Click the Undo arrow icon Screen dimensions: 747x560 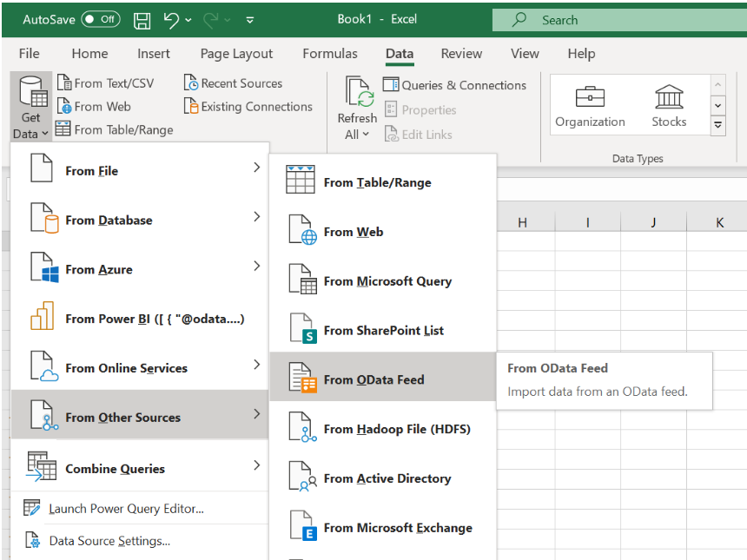(x=171, y=20)
